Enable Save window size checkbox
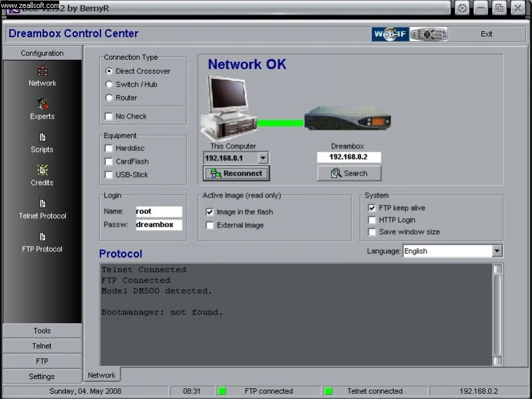The height and width of the screenshot is (399, 532). [372, 232]
